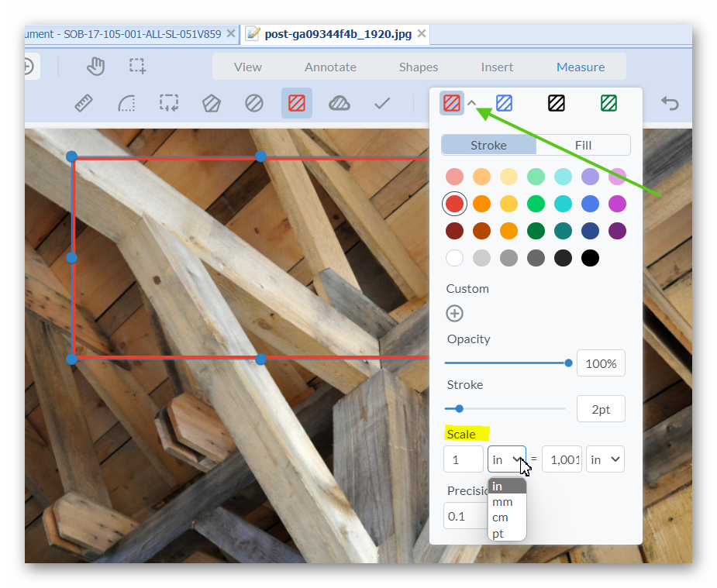Choose the blue hatched style preset
This screenshot has width=717, height=588.
pyautogui.click(x=504, y=103)
